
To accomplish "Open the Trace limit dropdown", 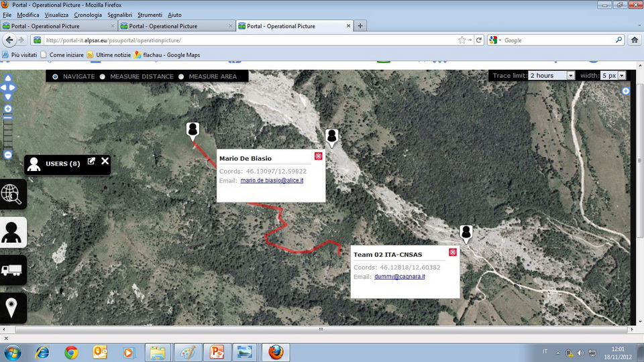I will point(551,76).
